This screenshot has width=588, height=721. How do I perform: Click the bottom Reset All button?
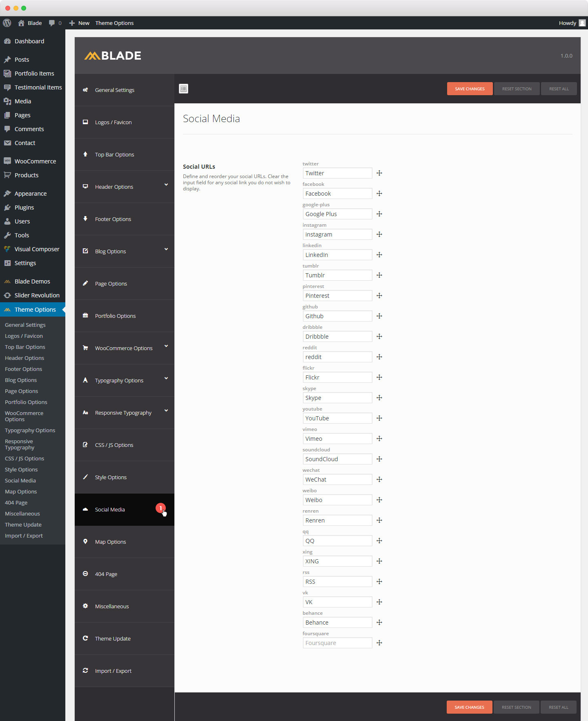pos(558,707)
